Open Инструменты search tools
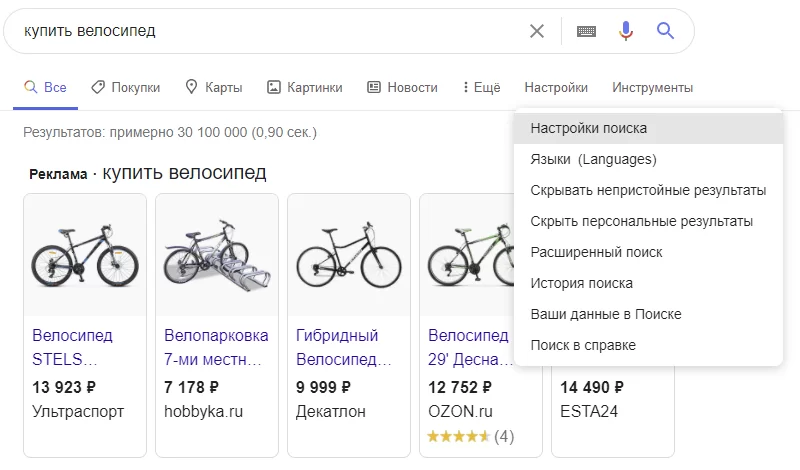 [x=652, y=88]
